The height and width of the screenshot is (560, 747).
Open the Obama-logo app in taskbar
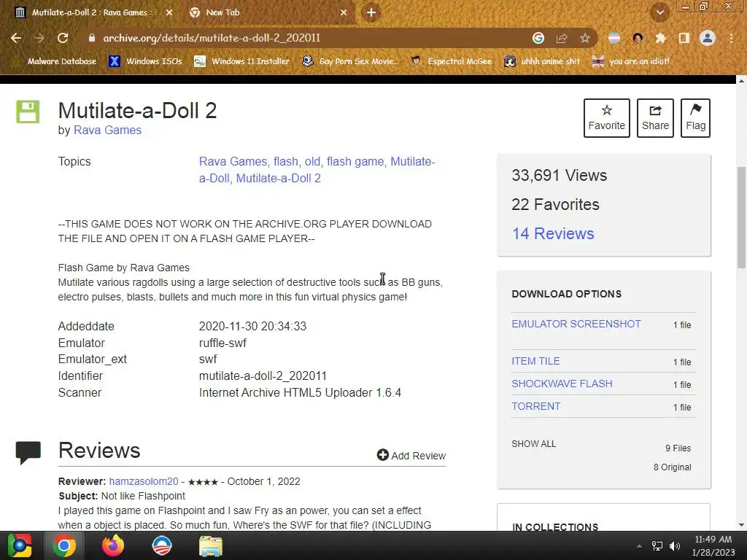(161, 545)
